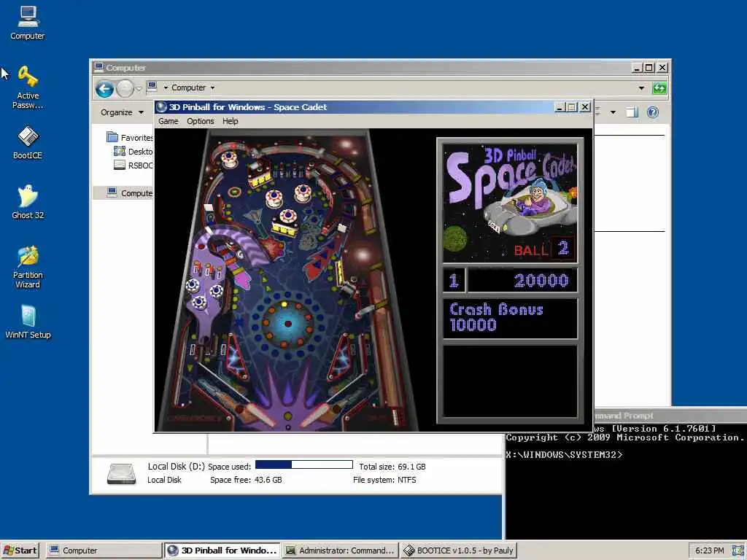747x560 pixels.
Task: Click Total size 69.1 GB text
Action: [392, 467]
